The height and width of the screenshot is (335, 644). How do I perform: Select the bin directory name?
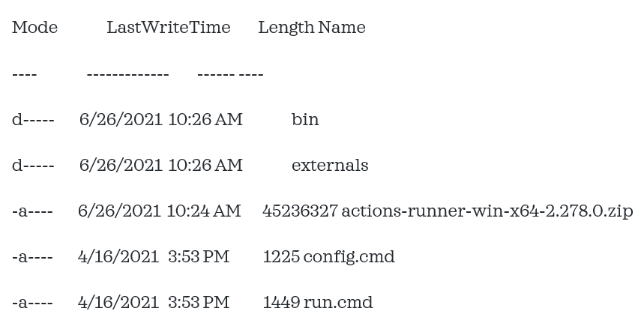click(305, 120)
